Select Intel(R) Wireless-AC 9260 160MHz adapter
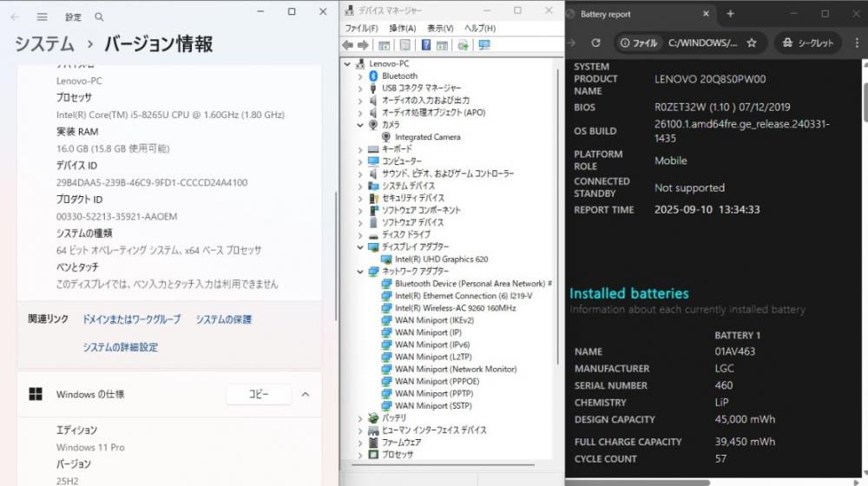 (x=455, y=308)
